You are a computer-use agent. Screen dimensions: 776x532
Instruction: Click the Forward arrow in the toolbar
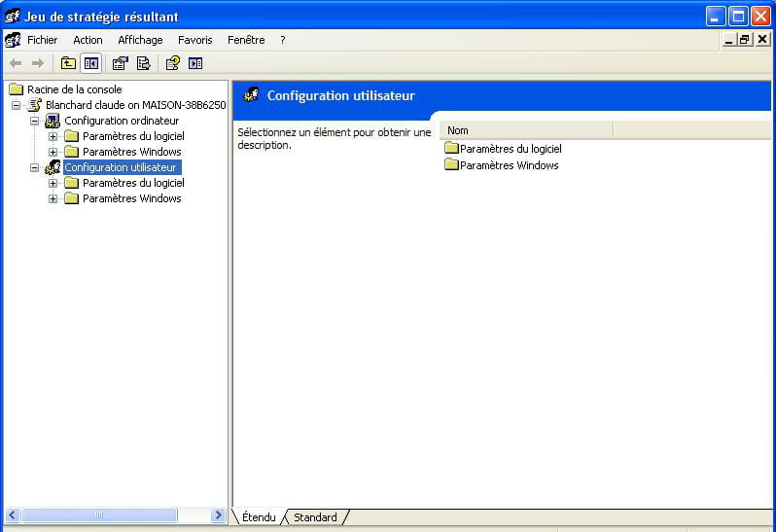coord(38,63)
